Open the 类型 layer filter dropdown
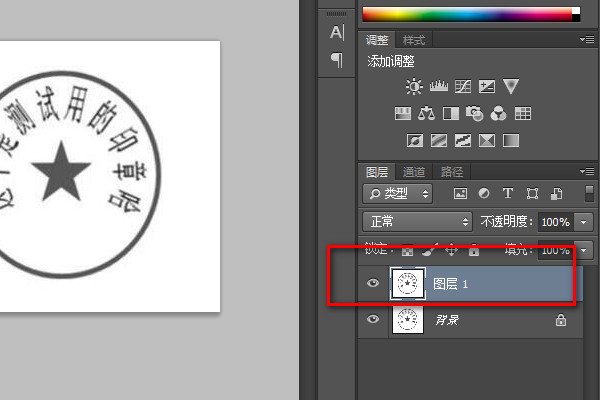The height and width of the screenshot is (400, 600). [398, 194]
